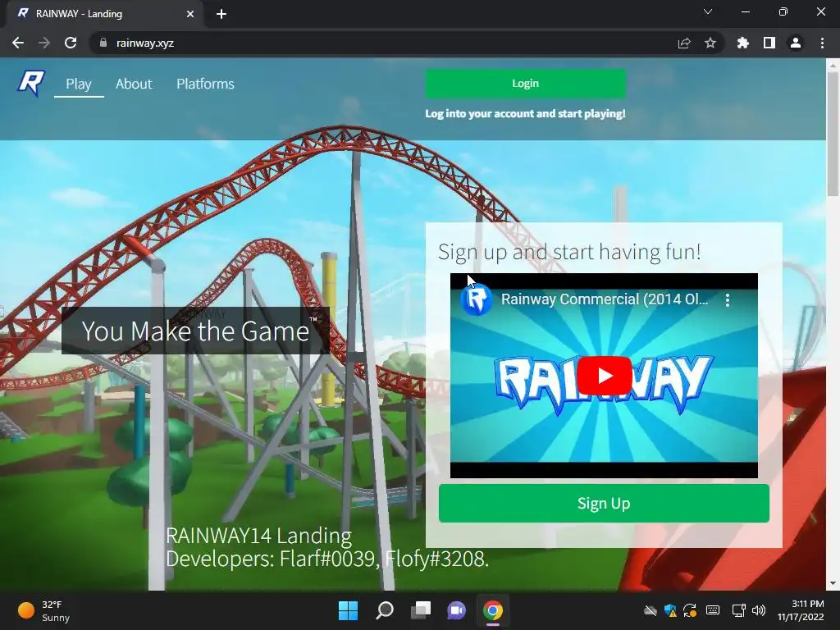Viewport: 840px width, 630px height.
Task: Open Task View on the taskbar
Action: 421,610
